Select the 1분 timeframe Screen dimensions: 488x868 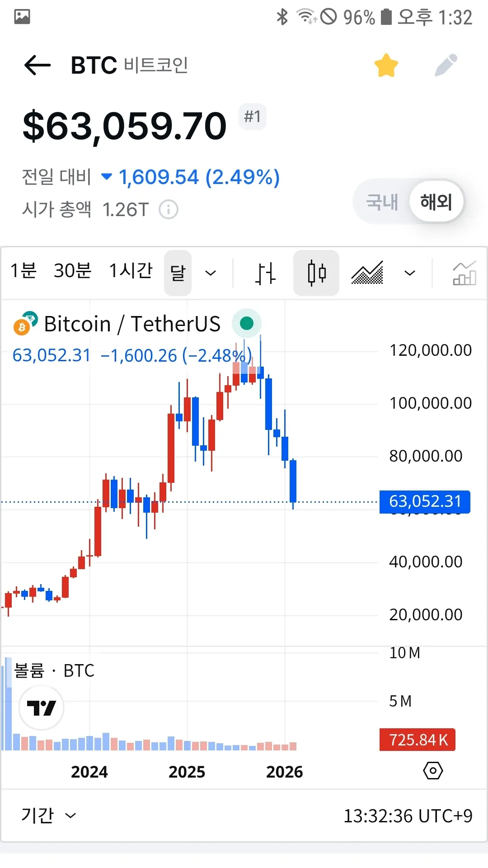[x=23, y=271]
